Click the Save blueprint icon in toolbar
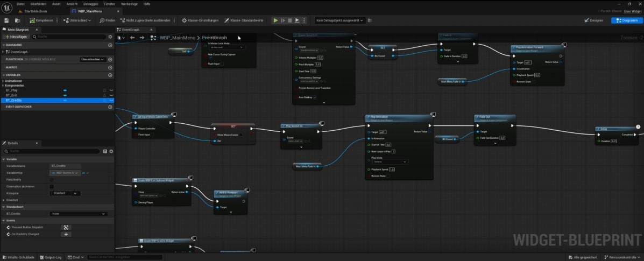This screenshot has width=644, height=261. [6, 20]
